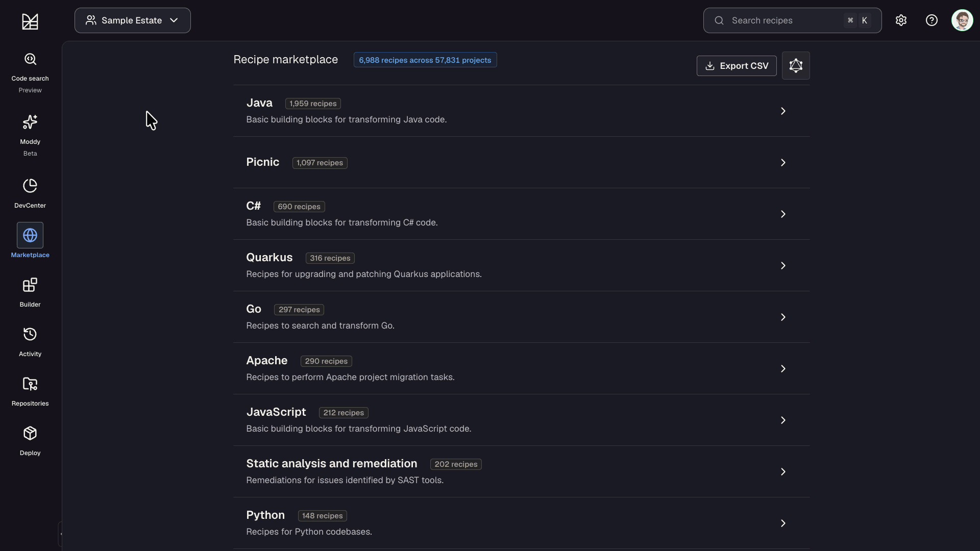
Task: Open user avatar profile menu
Action: pyautogui.click(x=962, y=20)
